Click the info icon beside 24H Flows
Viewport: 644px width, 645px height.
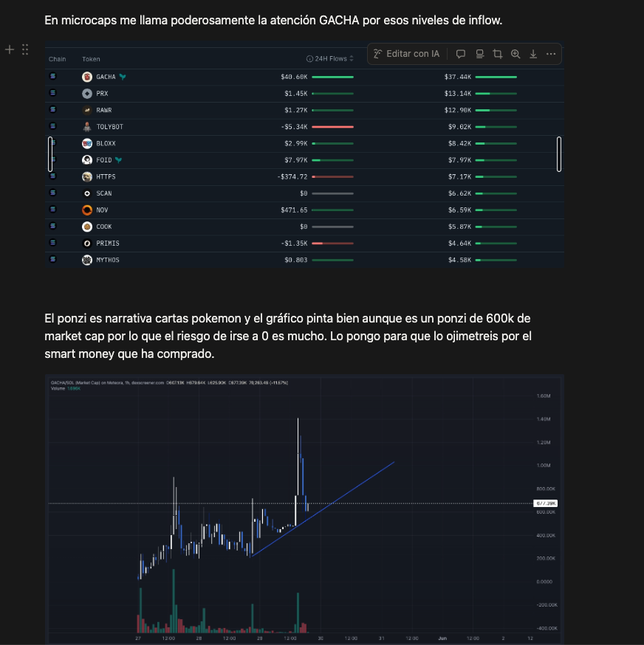[x=309, y=59]
